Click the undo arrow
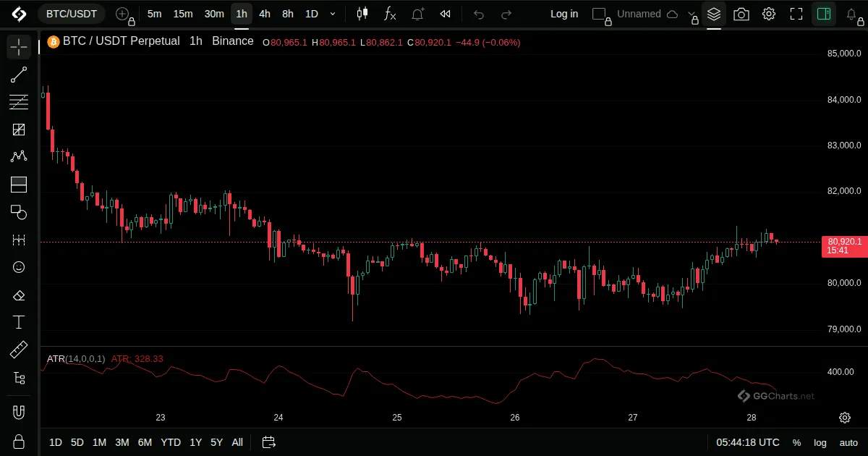Viewport: 868px width, 456px height. point(479,14)
